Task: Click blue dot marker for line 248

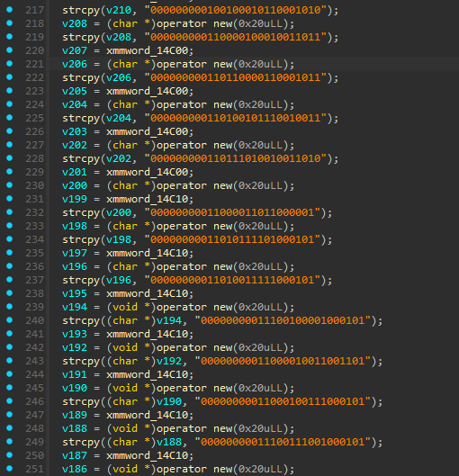Action: 9,427
